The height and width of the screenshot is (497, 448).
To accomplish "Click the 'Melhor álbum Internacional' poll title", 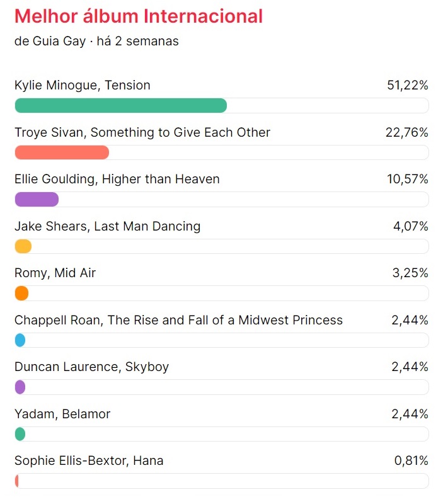I will pyautogui.click(x=139, y=16).
